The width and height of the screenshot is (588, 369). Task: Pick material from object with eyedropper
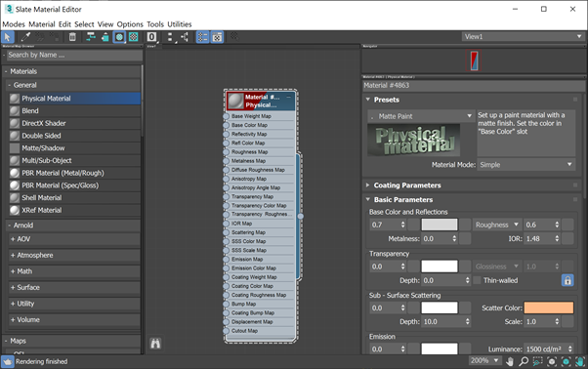pos(25,37)
